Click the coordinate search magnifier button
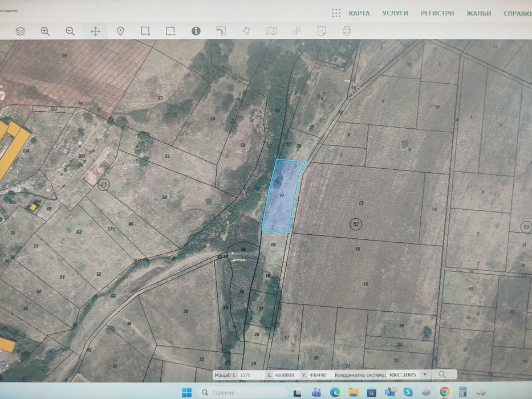The height and width of the screenshot is (399, 532). (x=441, y=374)
